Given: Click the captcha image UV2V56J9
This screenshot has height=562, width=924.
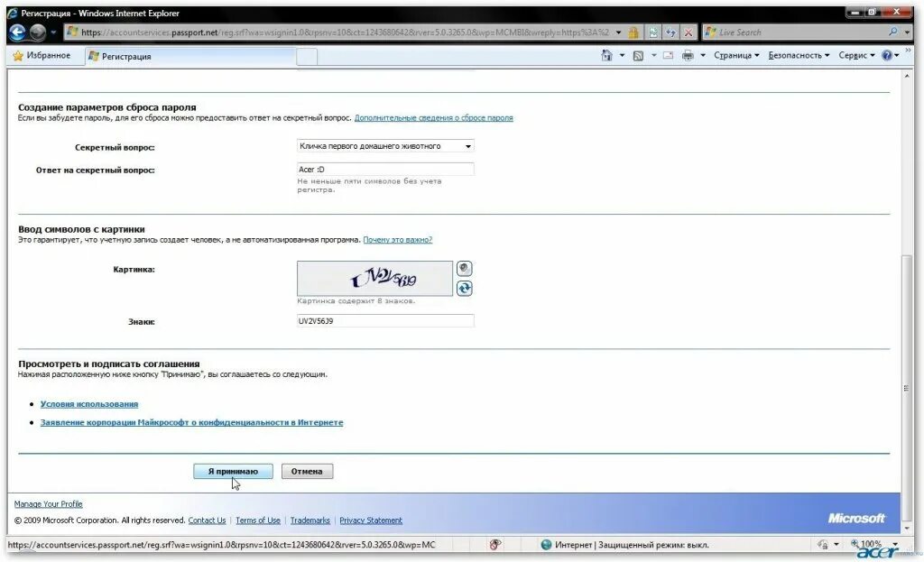Looking at the screenshot, I should click(374, 279).
